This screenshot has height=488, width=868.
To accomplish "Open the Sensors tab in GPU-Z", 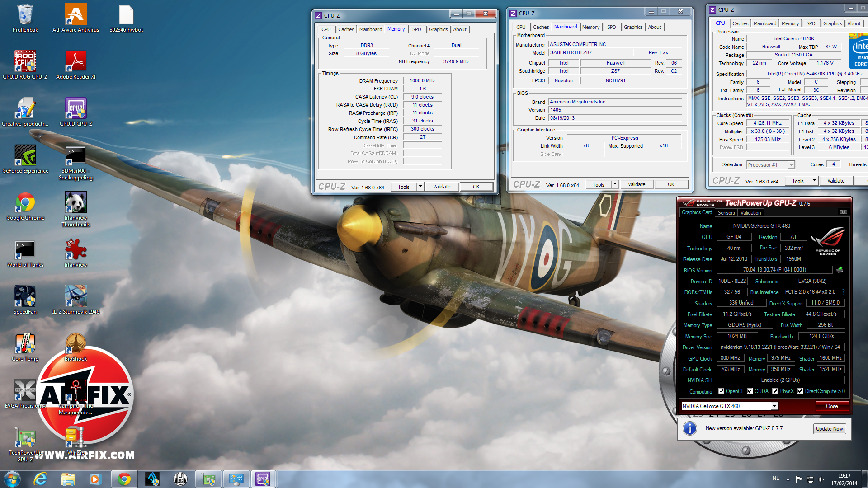I will [726, 213].
